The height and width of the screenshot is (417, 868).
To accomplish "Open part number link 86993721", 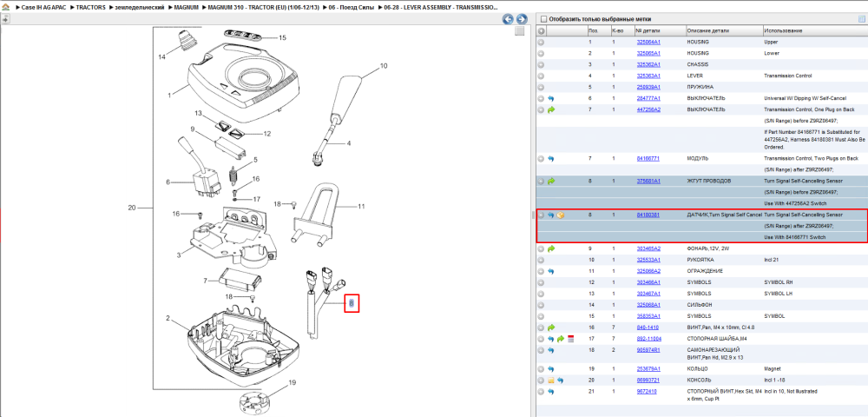I will pos(648,381).
